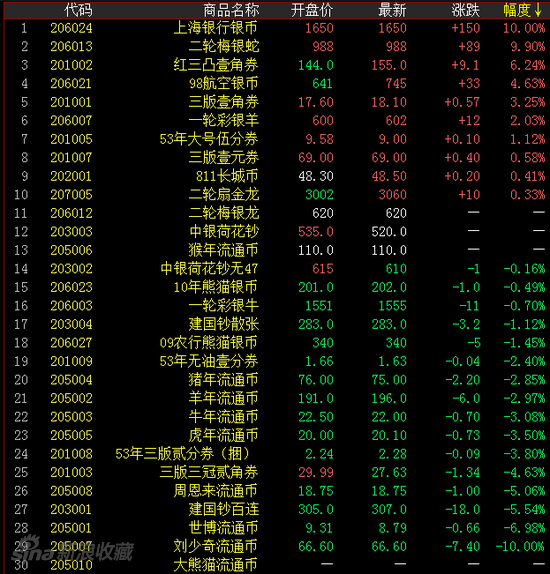Click the 10.00% change for 上海银行银币
This screenshot has height=574, width=550.
coord(524,28)
